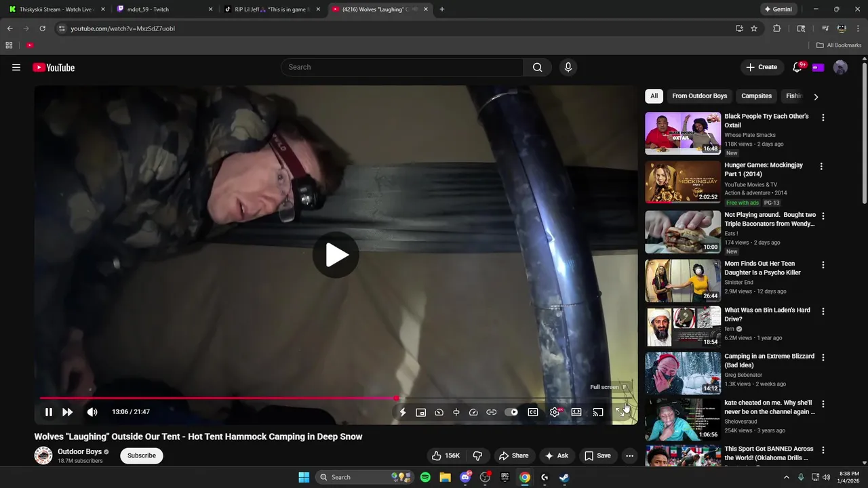The width and height of the screenshot is (868, 488).
Task: Open options for Hunger Games Mockingjay video
Action: click(x=821, y=166)
